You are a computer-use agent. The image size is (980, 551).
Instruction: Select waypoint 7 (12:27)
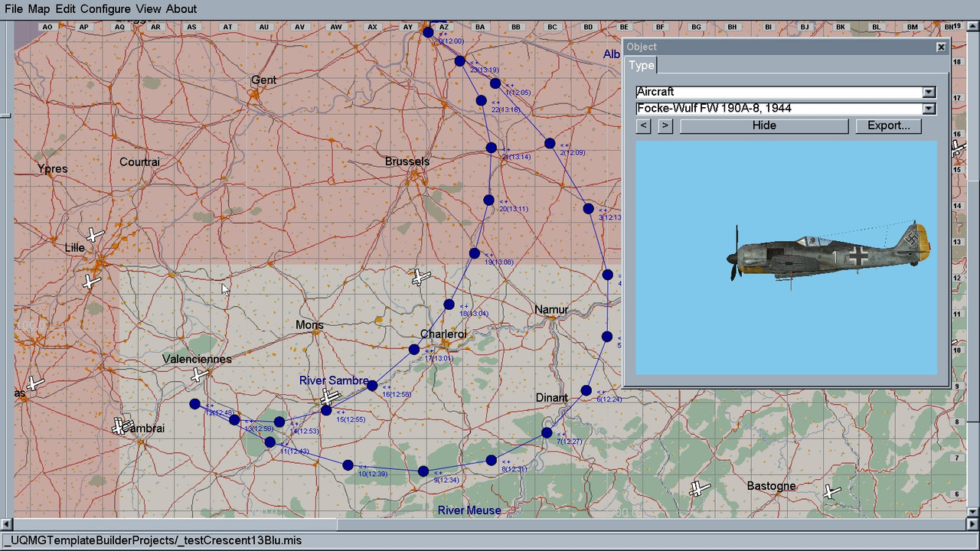pos(546,433)
